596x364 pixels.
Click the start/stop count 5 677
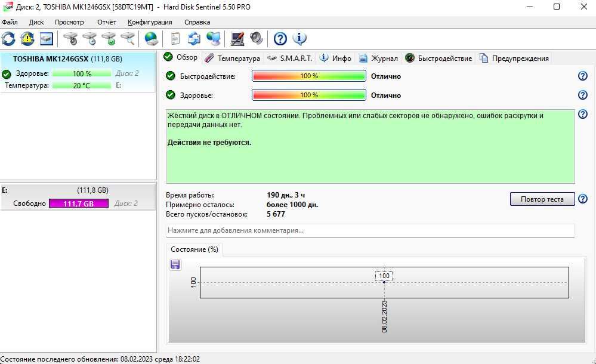[x=276, y=214]
